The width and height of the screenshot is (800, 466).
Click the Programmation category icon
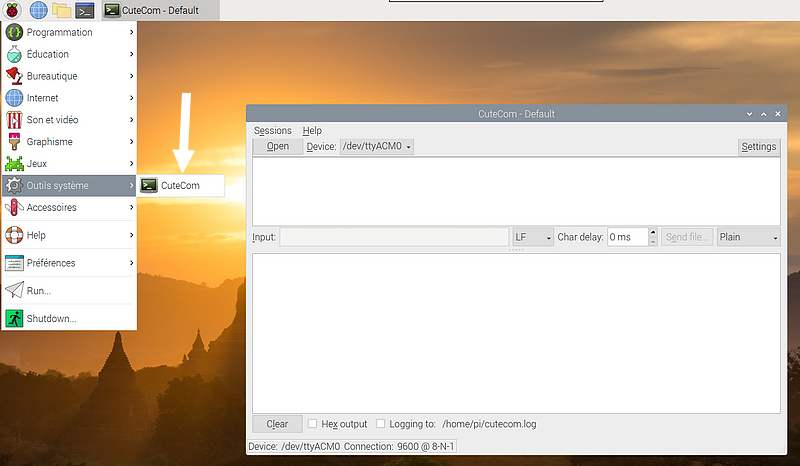tap(14, 32)
